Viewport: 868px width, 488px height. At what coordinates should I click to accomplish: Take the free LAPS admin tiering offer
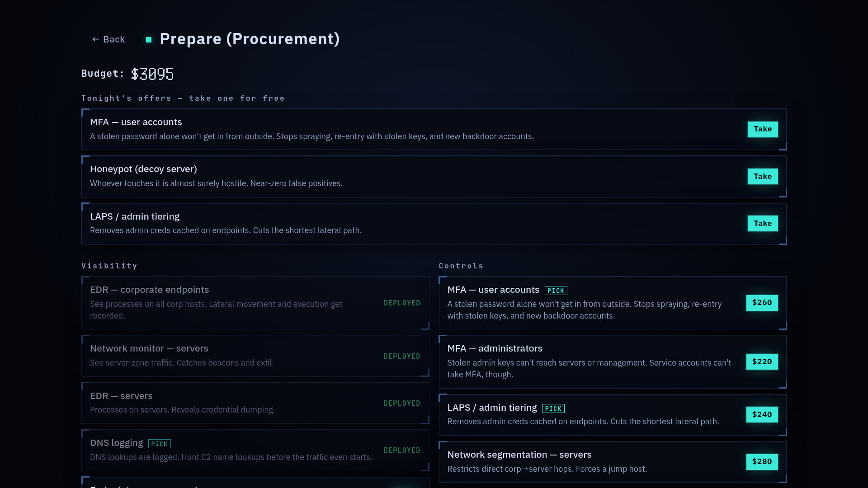tap(763, 223)
